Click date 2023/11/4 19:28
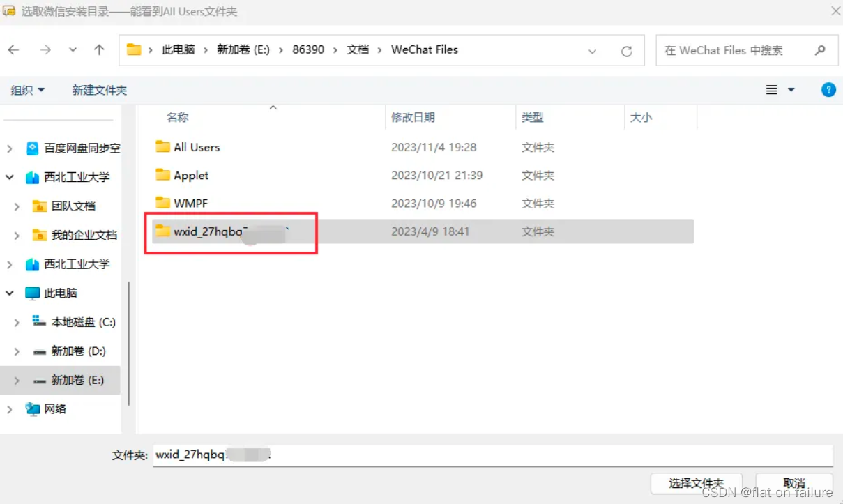This screenshot has height=504, width=843. [x=434, y=147]
